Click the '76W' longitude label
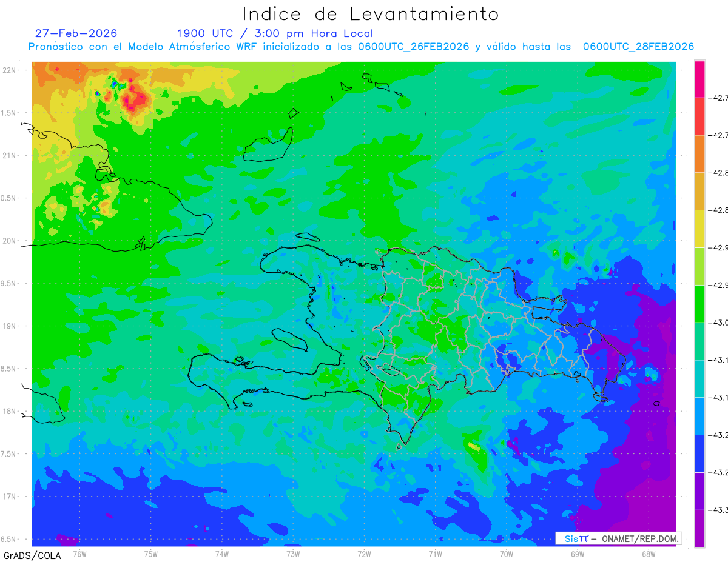 (79, 554)
